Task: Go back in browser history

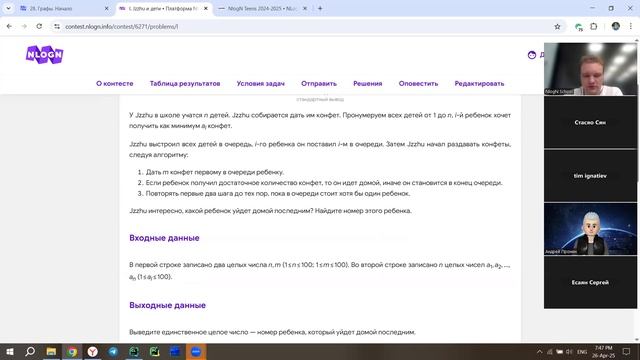Action: tap(9, 27)
